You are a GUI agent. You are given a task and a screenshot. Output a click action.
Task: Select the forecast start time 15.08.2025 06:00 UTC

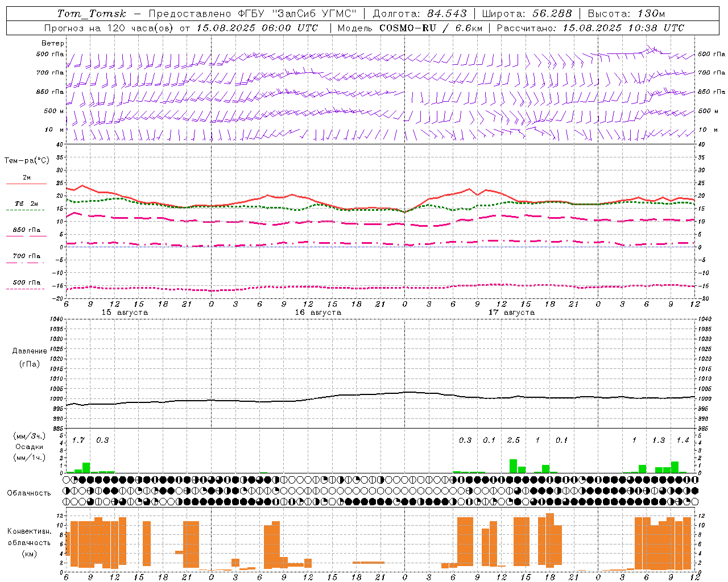tap(257, 28)
